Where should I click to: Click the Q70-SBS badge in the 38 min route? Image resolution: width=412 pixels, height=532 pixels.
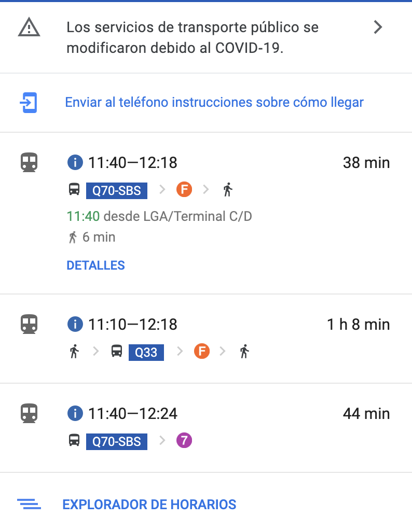(117, 191)
